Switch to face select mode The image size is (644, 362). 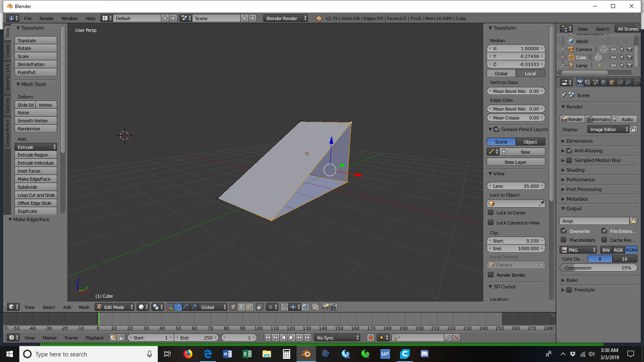(249, 307)
